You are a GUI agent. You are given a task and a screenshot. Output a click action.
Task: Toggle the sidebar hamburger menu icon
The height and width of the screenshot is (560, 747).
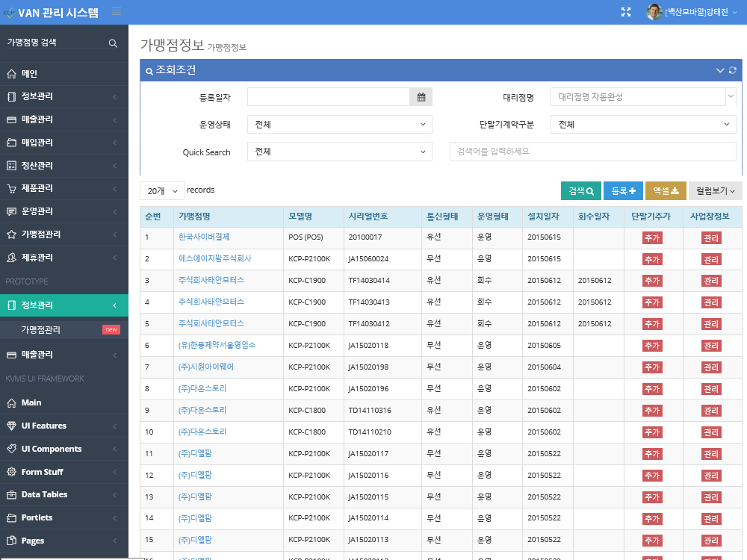[x=117, y=11]
